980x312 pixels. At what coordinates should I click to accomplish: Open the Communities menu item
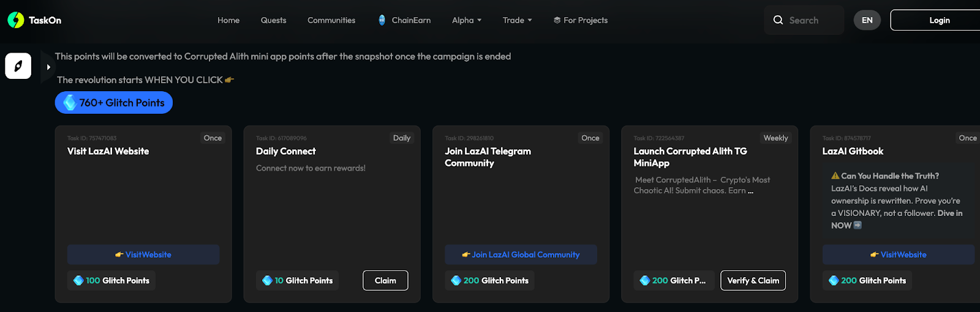(331, 20)
